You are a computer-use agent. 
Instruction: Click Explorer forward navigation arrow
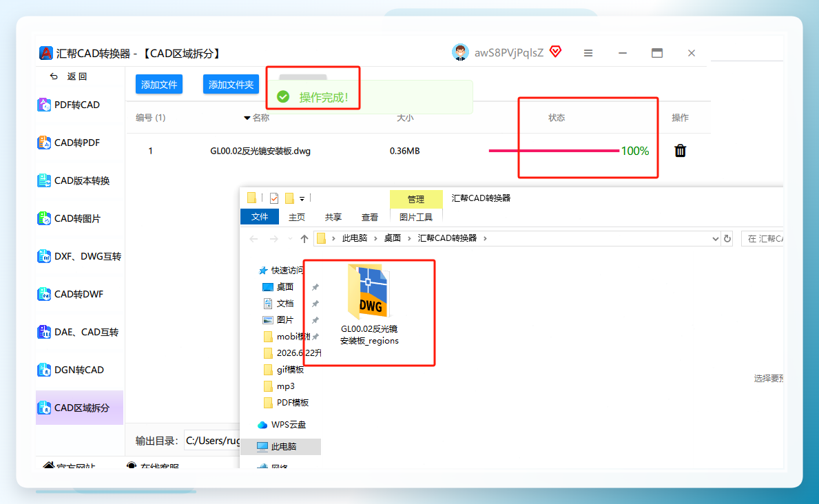tap(273, 239)
